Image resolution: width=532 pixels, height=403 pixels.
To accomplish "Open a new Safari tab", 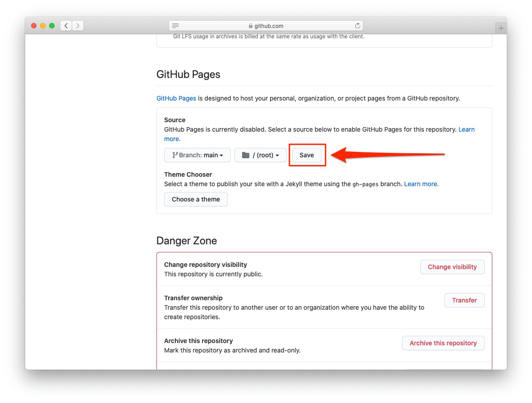I will coord(501,28).
